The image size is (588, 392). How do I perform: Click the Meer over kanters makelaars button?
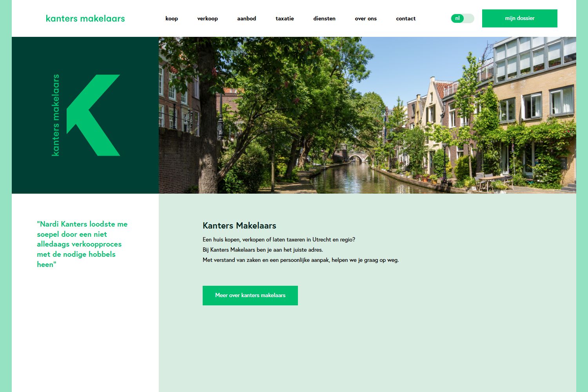pos(250,295)
